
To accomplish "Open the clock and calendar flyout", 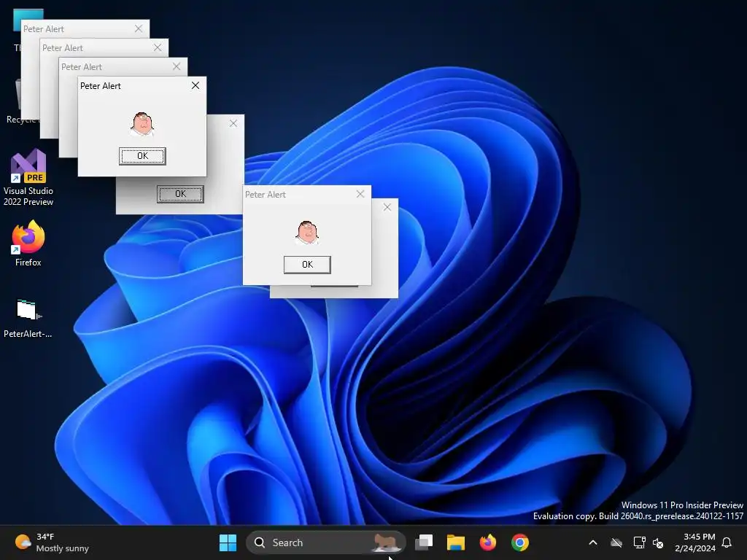I will tap(695, 542).
